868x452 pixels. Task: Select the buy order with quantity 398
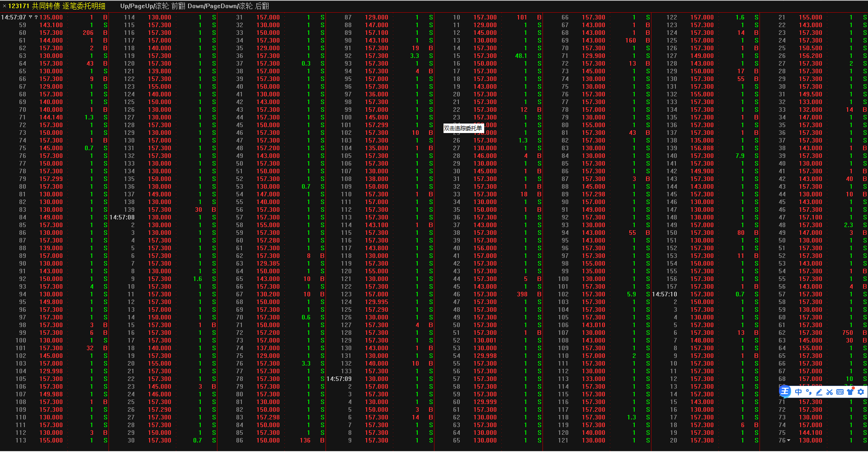pyautogui.click(x=522, y=294)
